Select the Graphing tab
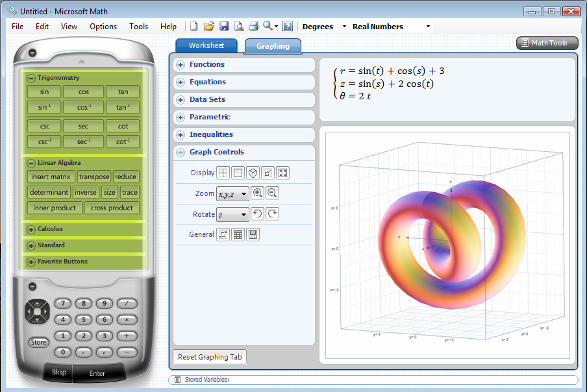 [273, 46]
